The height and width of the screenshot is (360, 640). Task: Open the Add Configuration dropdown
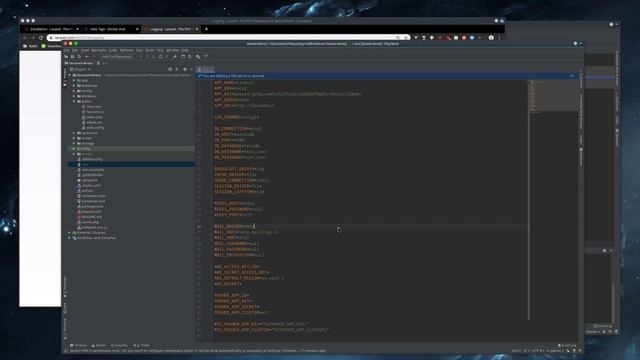click(x=117, y=57)
